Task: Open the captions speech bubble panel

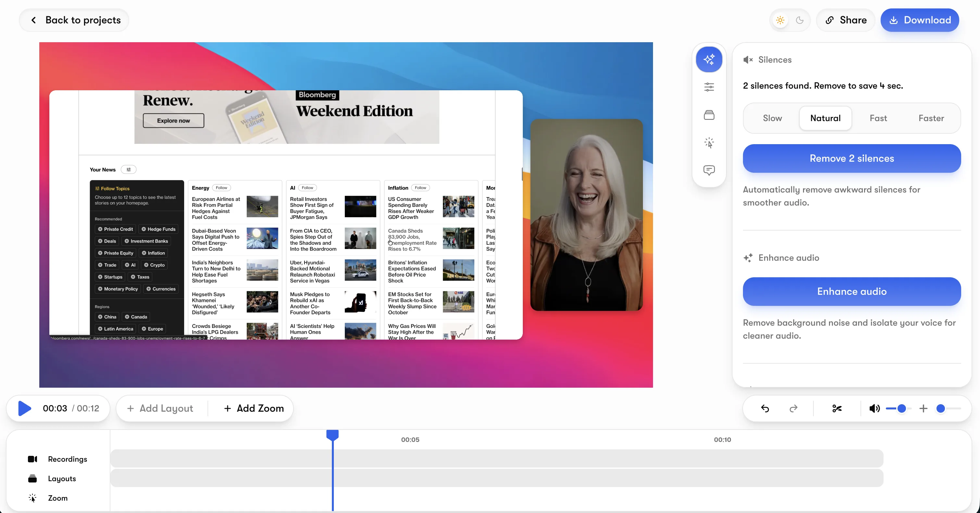Action: [x=709, y=170]
